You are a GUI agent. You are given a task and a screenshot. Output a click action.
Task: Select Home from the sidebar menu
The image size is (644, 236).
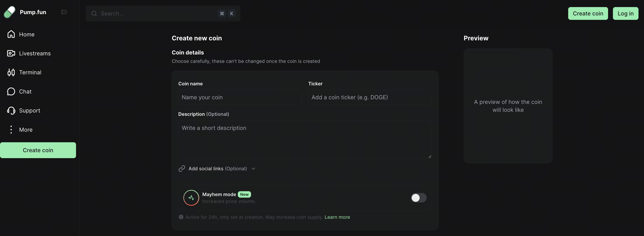(x=27, y=34)
